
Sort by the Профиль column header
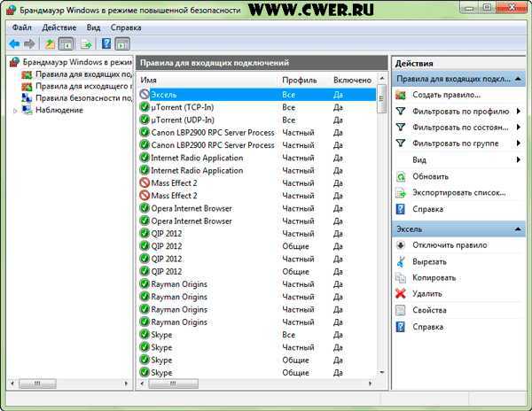[300, 81]
